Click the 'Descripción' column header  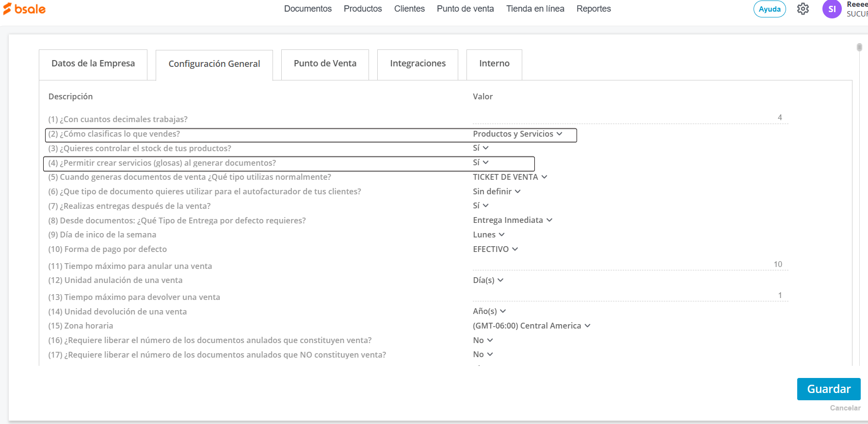pyautogui.click(x=70, y=97)
